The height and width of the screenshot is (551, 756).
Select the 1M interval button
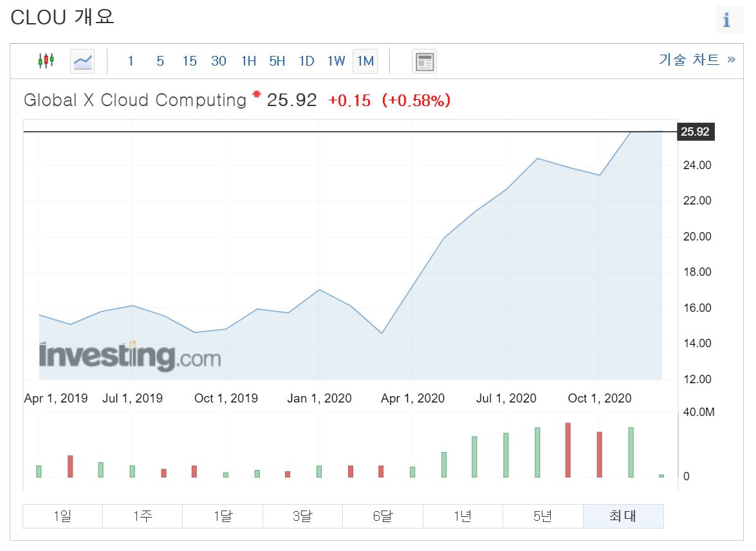(365, 61)
